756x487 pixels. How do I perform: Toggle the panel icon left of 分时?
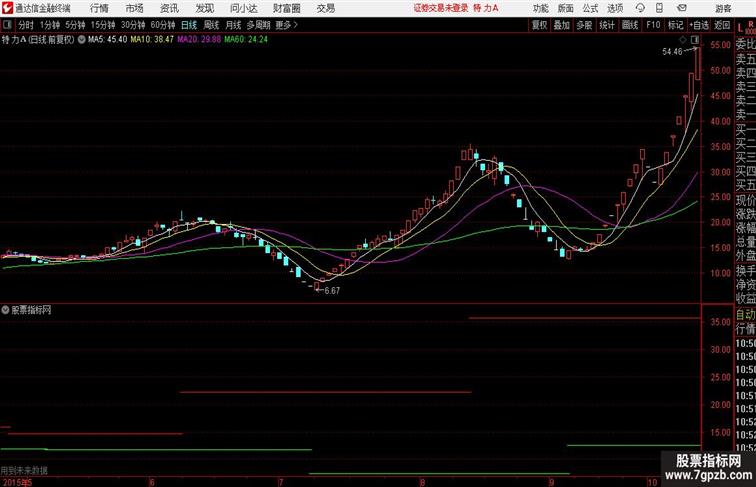tap(7, 25)
